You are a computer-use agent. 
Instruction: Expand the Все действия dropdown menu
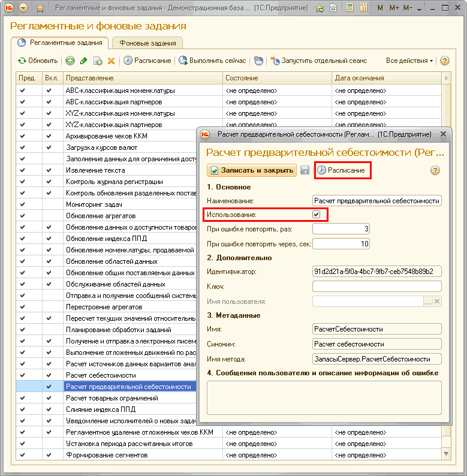pos(409,61)
